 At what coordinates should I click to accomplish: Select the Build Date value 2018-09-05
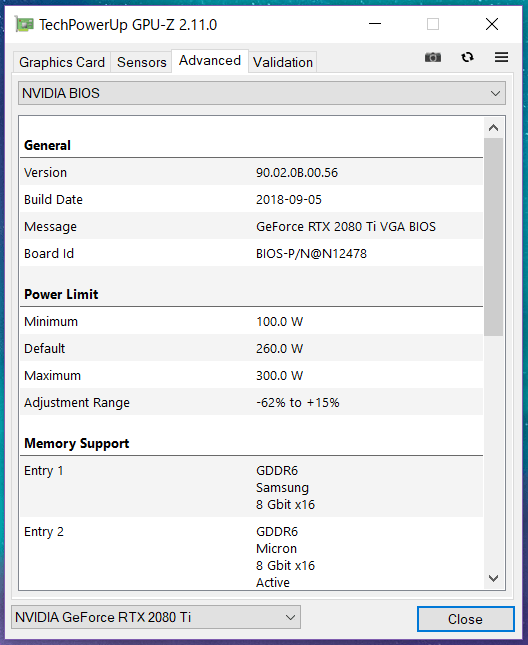click(x=289, y=200)
